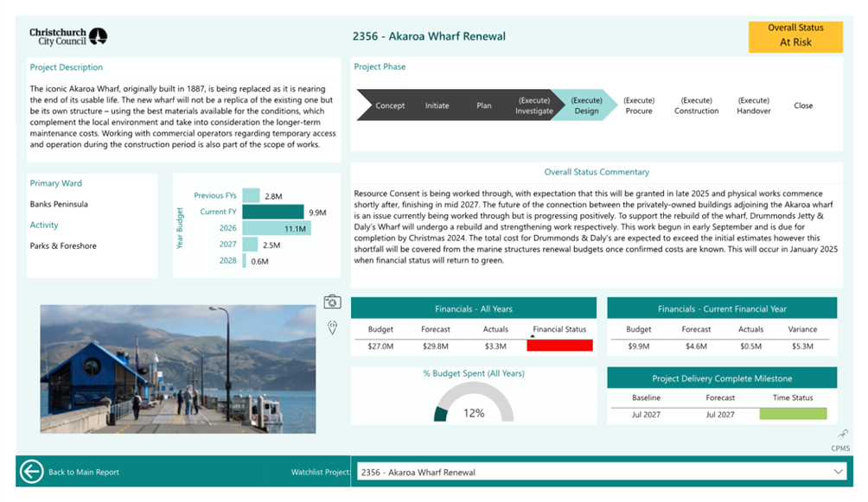Click the 'Jul 2027' value under Baseline

click(646, 414)
